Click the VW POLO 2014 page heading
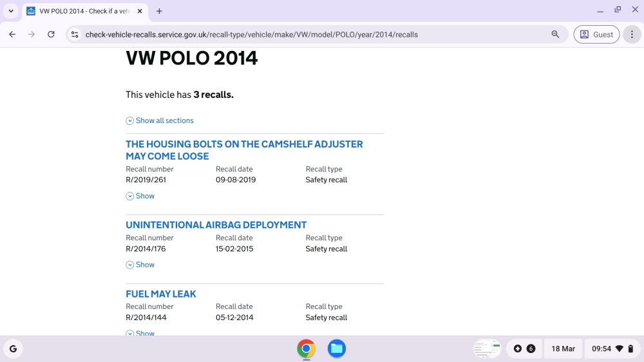 point(191,58)
